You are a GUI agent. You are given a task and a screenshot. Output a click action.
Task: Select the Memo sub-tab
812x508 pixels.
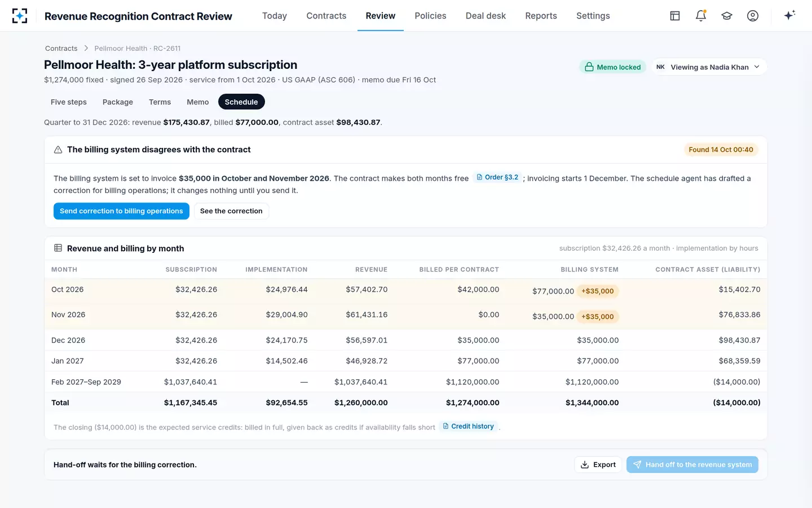(x=198, y=102)
